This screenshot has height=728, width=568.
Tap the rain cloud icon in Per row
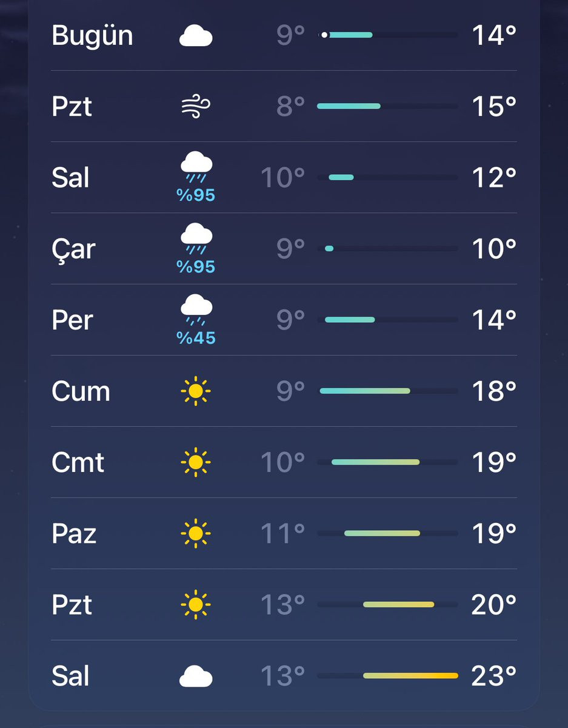tap(196, 310)
